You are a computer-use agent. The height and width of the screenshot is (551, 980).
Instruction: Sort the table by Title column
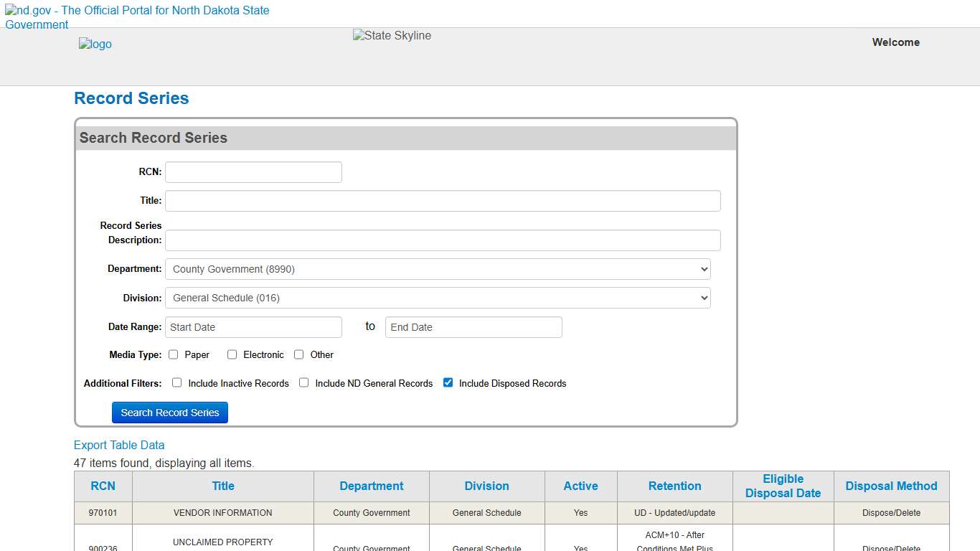(222, 486)
